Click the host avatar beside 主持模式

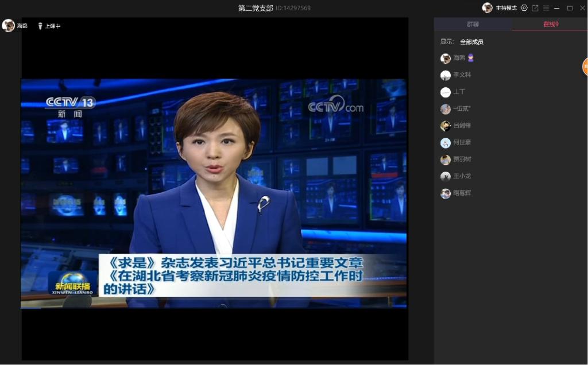487,7
